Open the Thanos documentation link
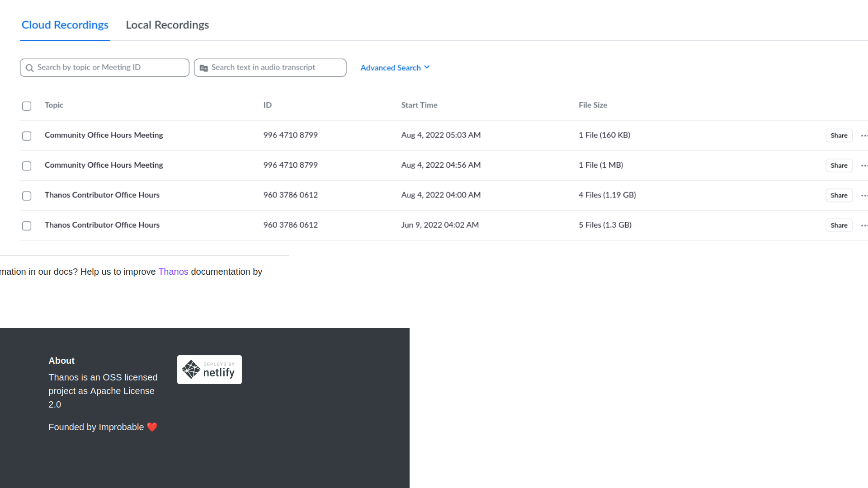 173,272
